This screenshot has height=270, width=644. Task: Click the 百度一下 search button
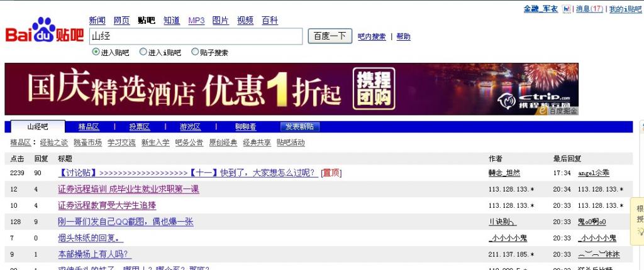pyautogui.click(x=330, y=36)
